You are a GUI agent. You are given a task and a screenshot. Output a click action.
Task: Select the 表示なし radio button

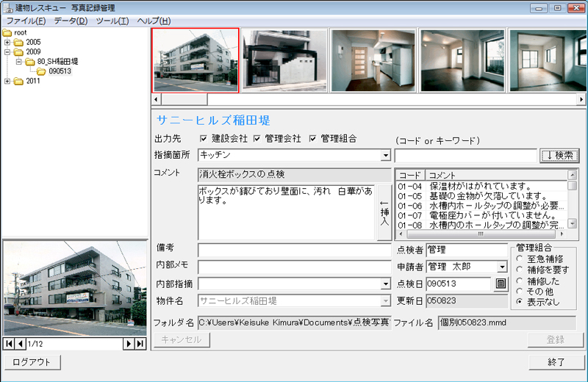coord(519,302)
